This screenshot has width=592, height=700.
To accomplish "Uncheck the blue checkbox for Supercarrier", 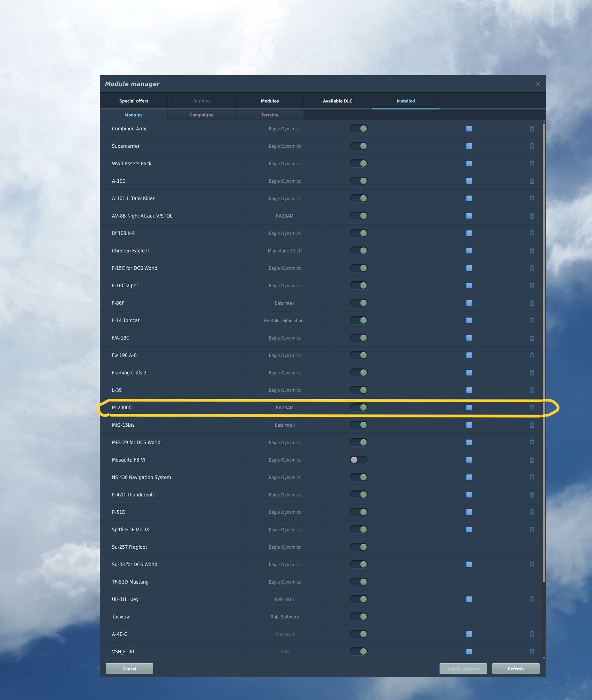I will click(469, 146).
